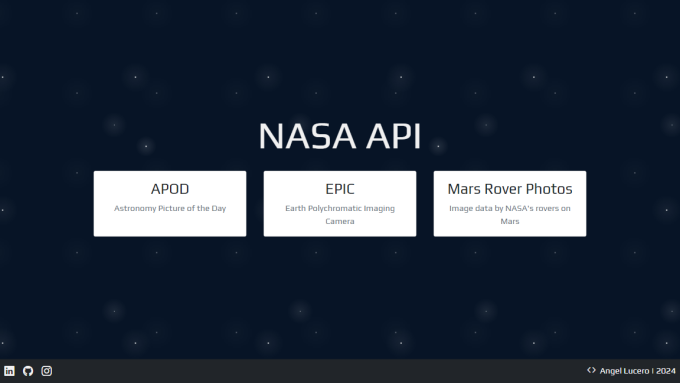Viewport: 680px width, 383px height.
Task: Open the EPIC card
Action: click(x=340, y=203)
